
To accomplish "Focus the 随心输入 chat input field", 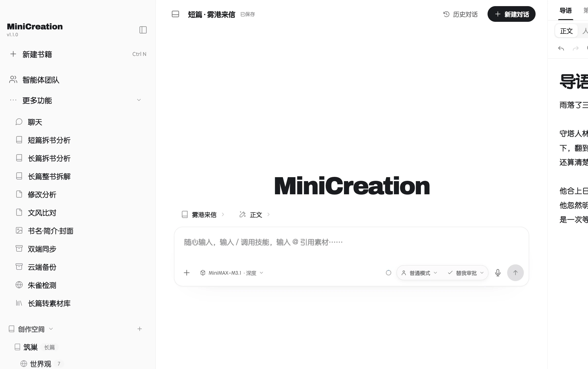I will (351, 242).
